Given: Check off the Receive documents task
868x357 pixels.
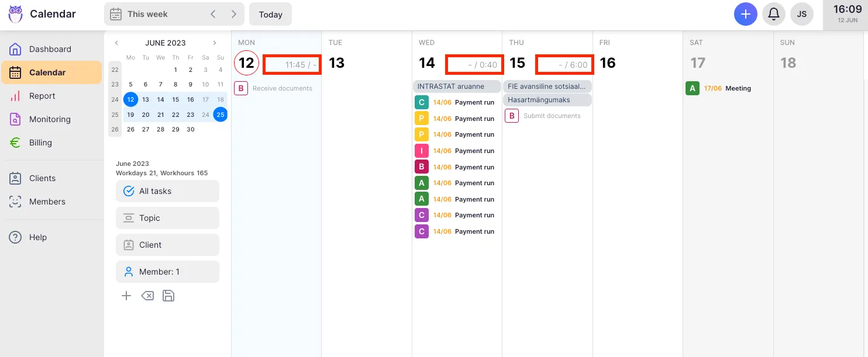Looking at the screenshot, I should [x=240, y=88].
